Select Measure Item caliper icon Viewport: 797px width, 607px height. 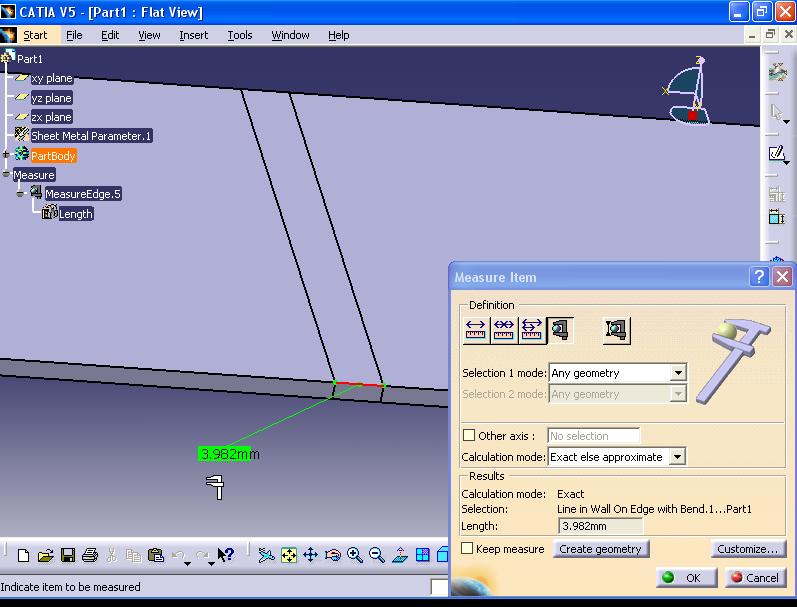click(560, 330)
